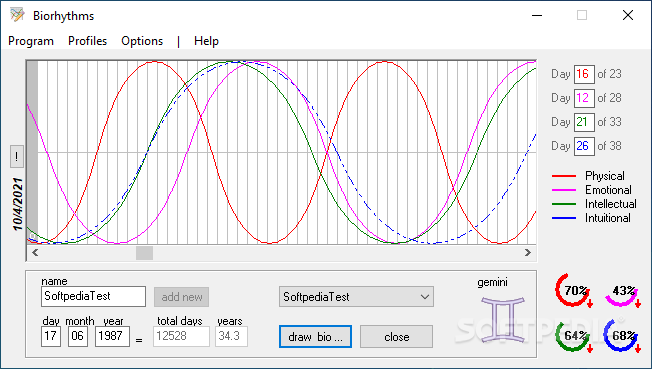Click the green 64% intellectual gauge

click(x=574, y=336)
